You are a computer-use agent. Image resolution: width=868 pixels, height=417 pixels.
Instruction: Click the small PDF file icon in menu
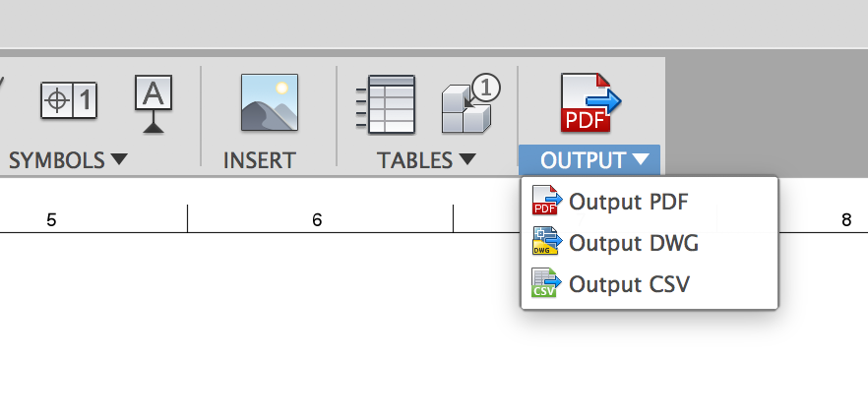[545, 201]
